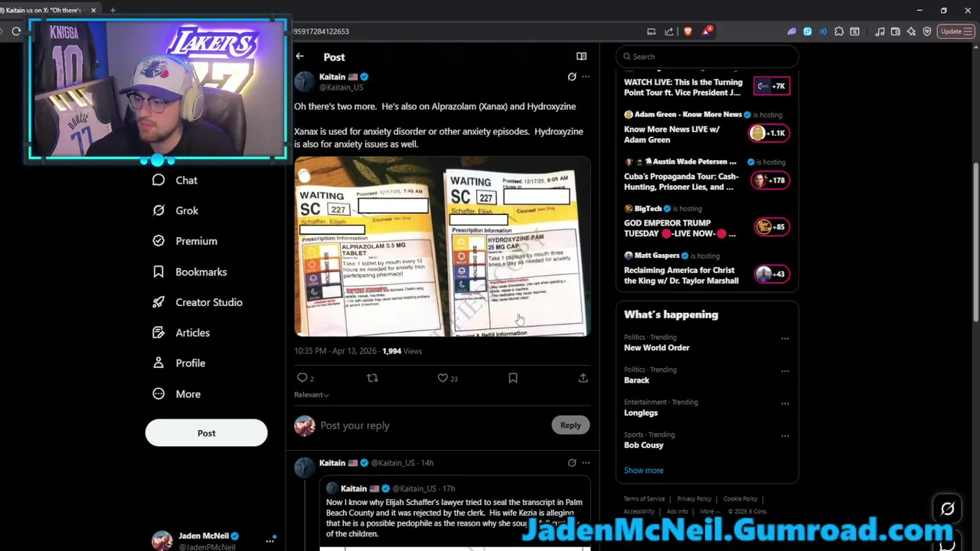
Task: Open the New World Order trend
Action: tap(657, 347)
